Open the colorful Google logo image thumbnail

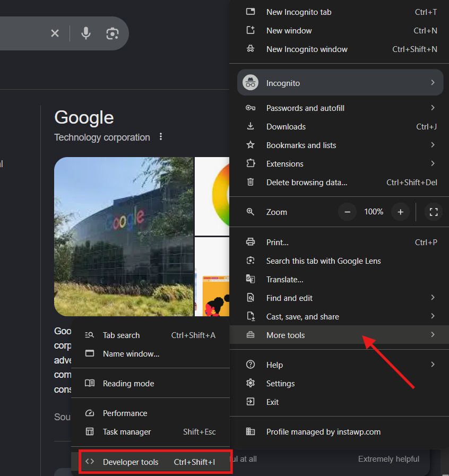(x=212, y=196)
